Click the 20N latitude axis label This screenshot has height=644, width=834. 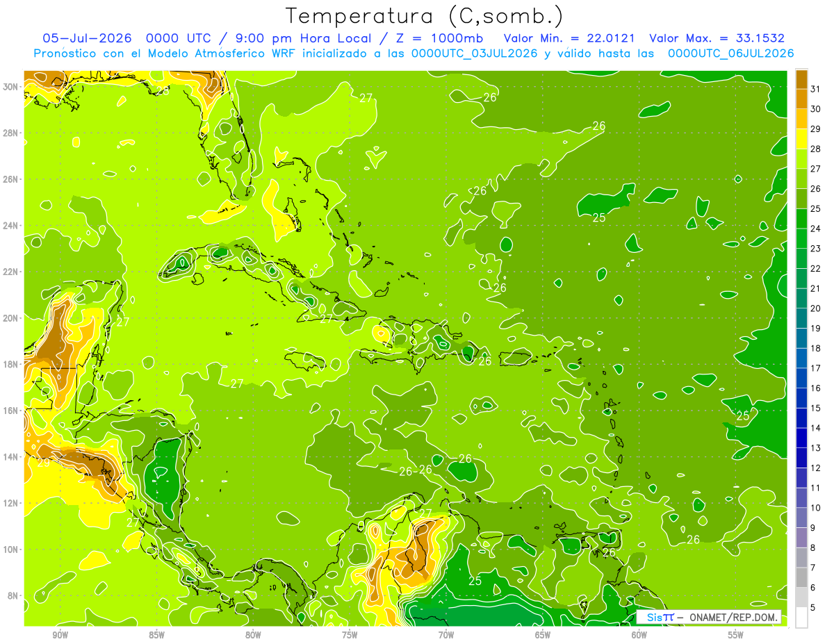(11, 317)
